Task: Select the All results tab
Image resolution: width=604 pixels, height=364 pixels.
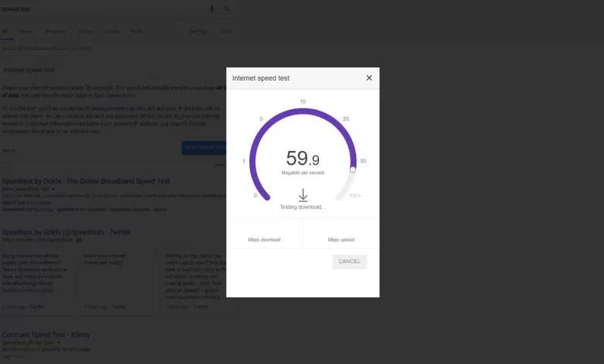Action: pos(5,32)
